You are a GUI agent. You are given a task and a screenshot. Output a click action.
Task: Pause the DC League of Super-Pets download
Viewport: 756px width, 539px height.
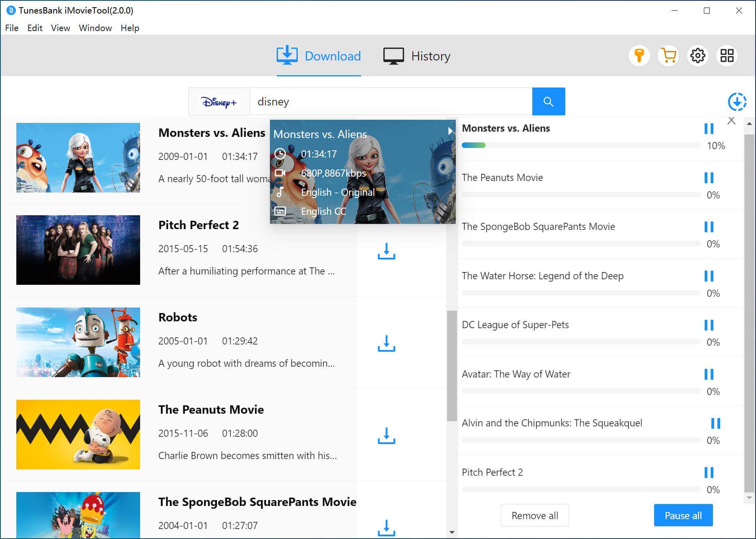tap(709, 325)
